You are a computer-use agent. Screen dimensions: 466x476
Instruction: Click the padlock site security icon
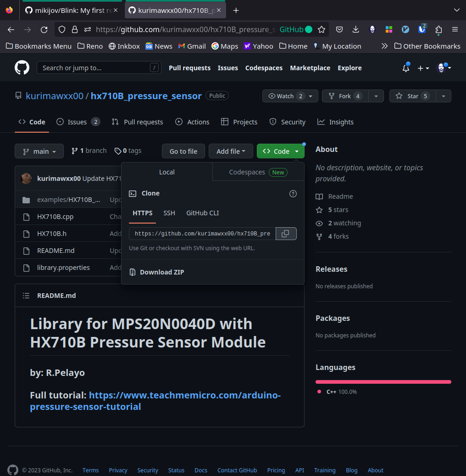click(x=75, y=29)
